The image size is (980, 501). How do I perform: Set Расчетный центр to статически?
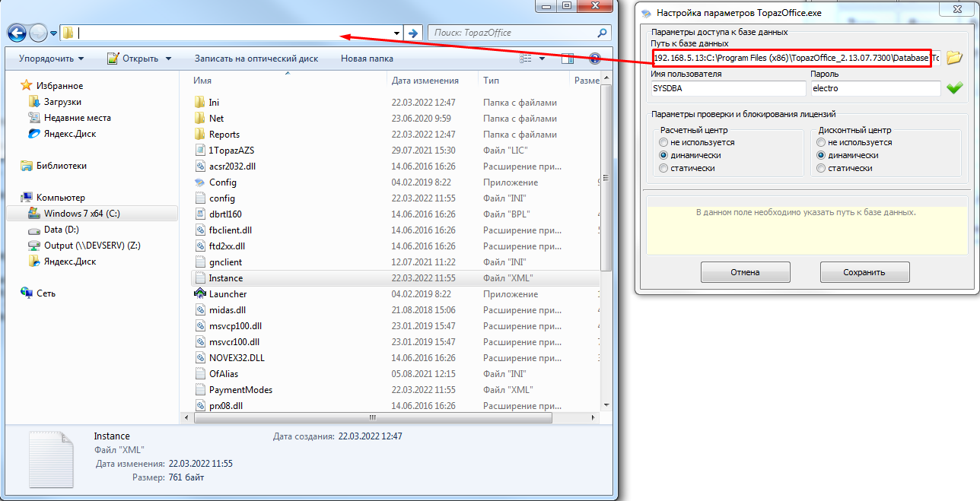pos(664,168)
